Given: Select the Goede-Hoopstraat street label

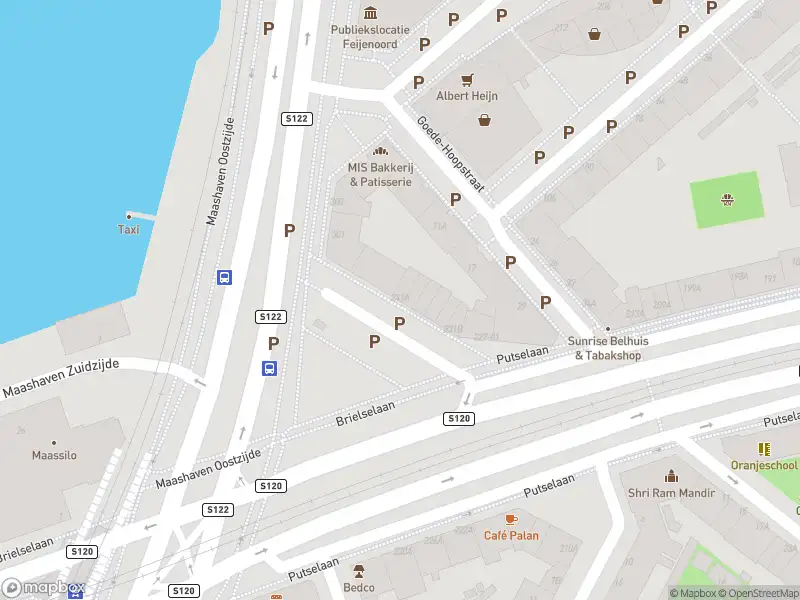Looking at the screenshot, I should click(x=450, y=154).
